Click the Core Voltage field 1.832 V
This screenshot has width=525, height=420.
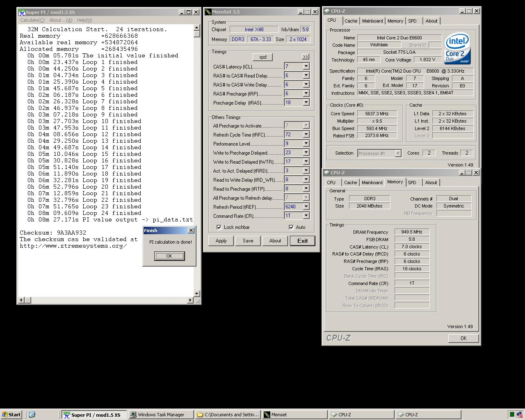click(x=427, y=59)
